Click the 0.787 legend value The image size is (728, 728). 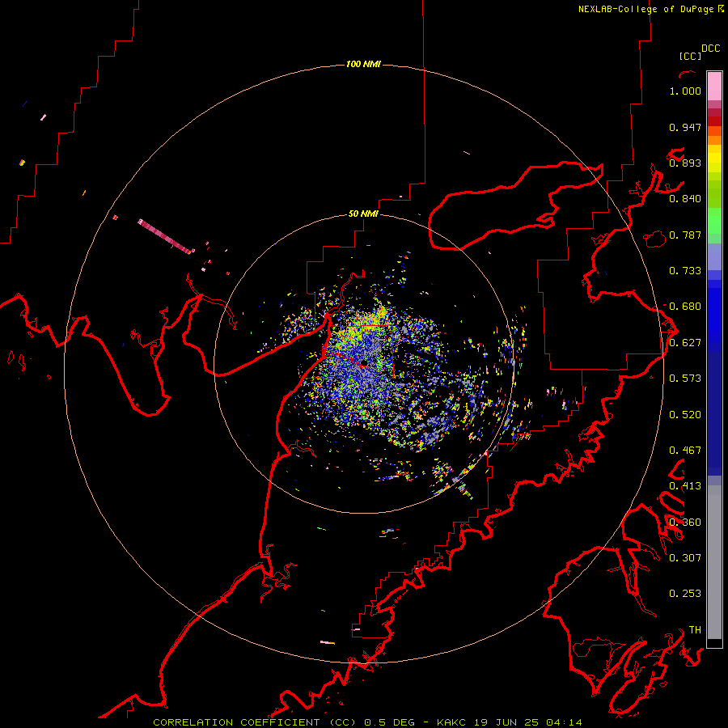[x=685, y=235]
